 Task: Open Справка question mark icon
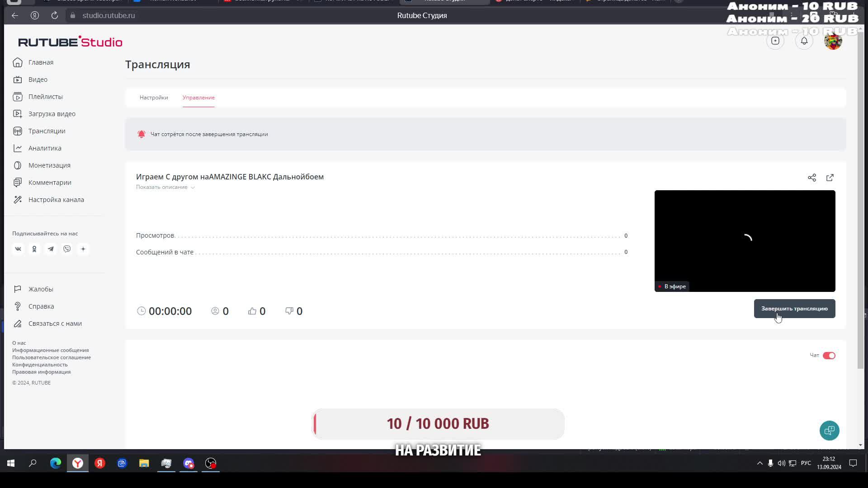click(18, 306)
